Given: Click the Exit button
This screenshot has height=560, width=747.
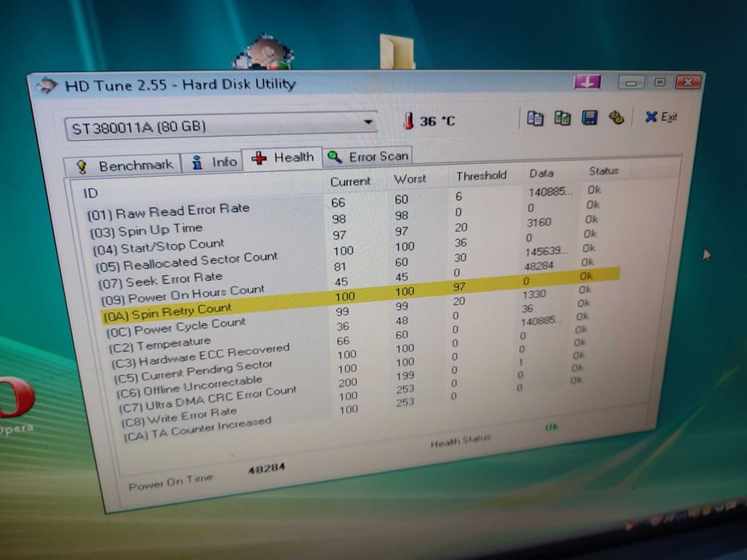Looking at the screenshot, I should (661, 117).
